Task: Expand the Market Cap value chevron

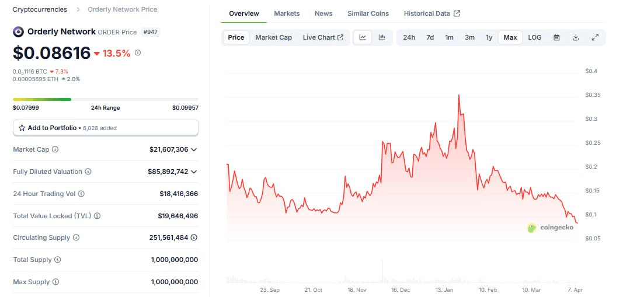Action: point(194,150)
